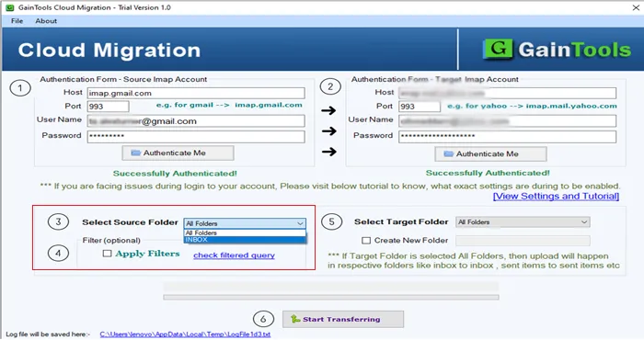The width and height of the screenshot is (644, 340).
Task: Collapse the Select Source Folder dropdown arrow
Action: (300, 223)
